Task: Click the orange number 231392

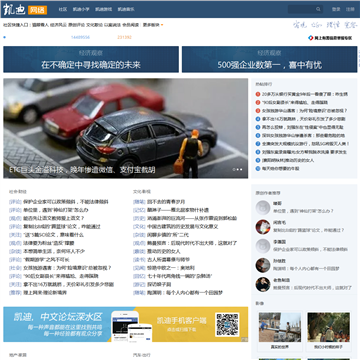Action: [x=125, y=37]
